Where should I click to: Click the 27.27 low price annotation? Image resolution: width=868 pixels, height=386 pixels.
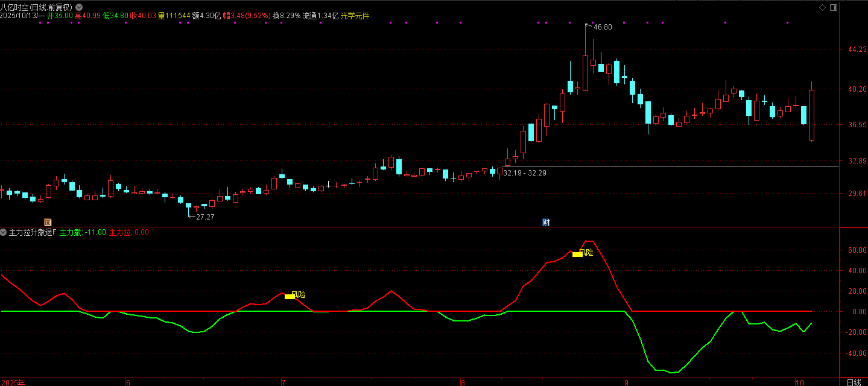206,217
